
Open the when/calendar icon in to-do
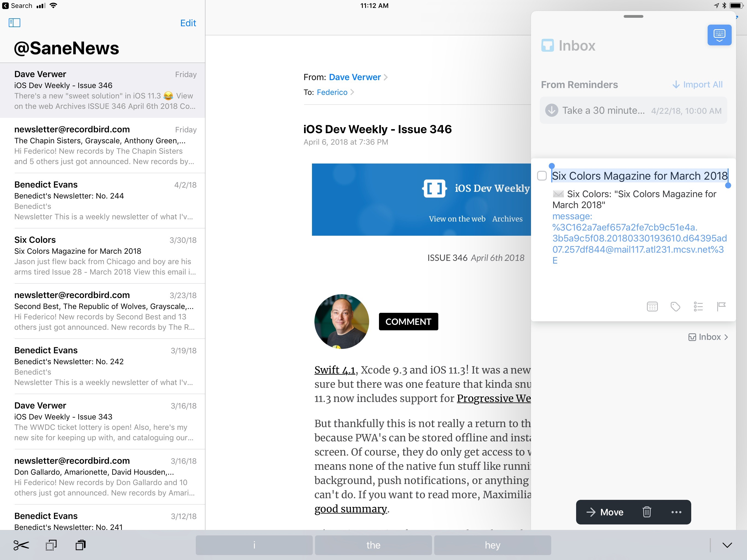point(652,306)
